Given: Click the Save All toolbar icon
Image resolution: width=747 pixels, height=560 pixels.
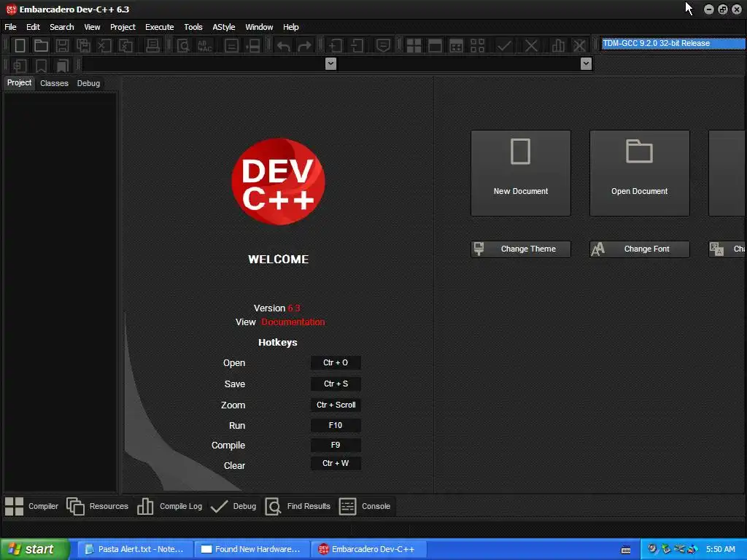Looking at the screenshot, I should click(x=83, y=46).
